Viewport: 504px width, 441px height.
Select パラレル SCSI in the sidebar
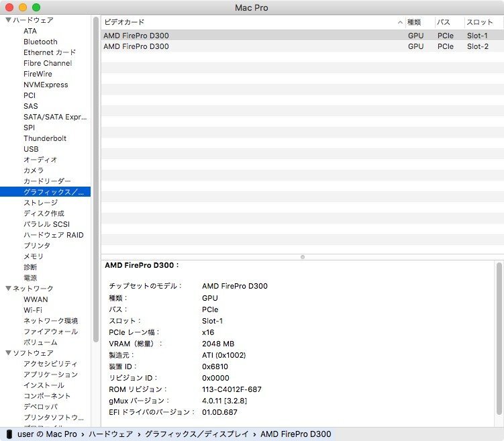(x=46, y=224)
